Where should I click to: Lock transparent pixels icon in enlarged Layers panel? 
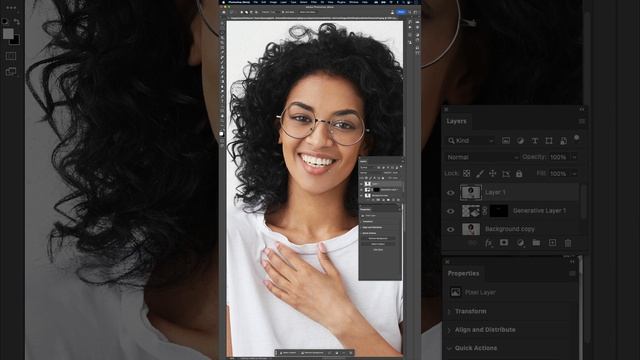click(467, 173)
